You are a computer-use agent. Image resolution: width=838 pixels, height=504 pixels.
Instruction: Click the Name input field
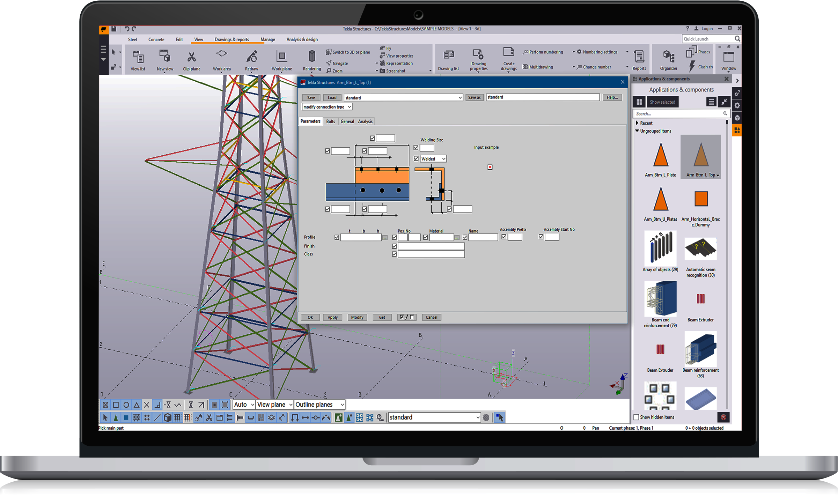tap(483, 237)
